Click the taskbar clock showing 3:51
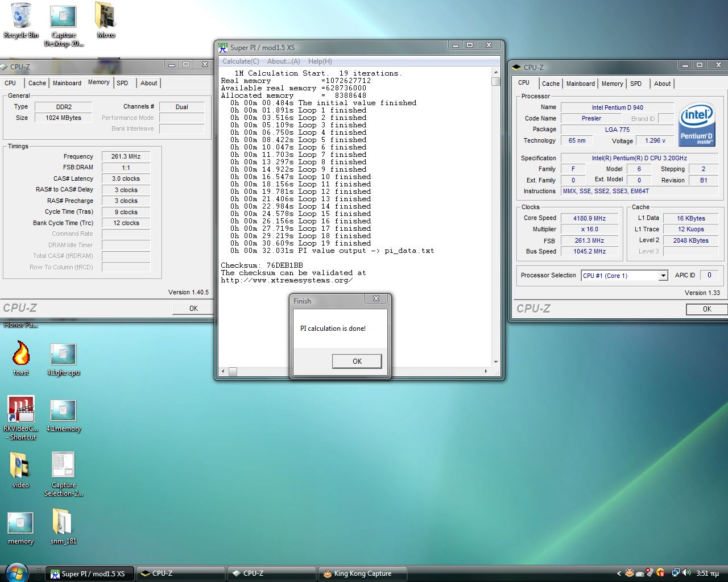 pyautogui.click(x=708, y=573)
